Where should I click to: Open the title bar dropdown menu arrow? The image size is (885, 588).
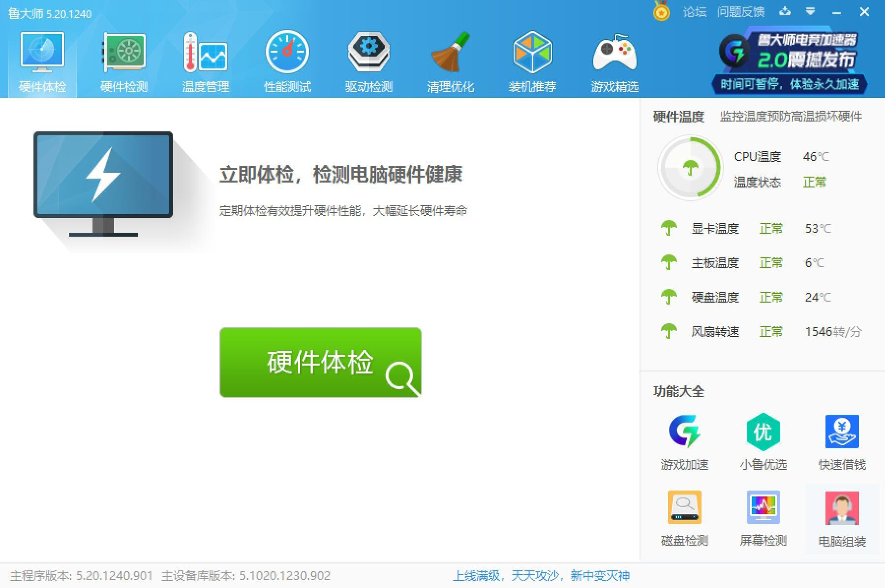(810, 11)
